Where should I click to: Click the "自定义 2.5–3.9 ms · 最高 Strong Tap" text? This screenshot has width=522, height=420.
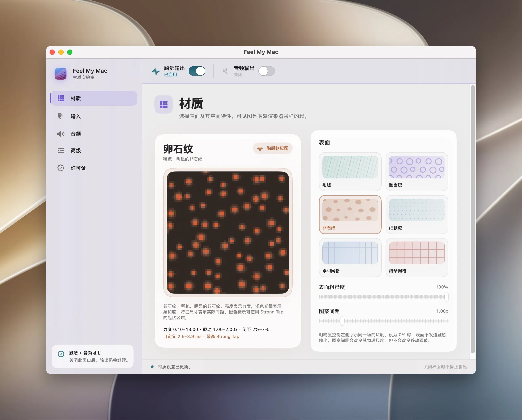[201, 336]
